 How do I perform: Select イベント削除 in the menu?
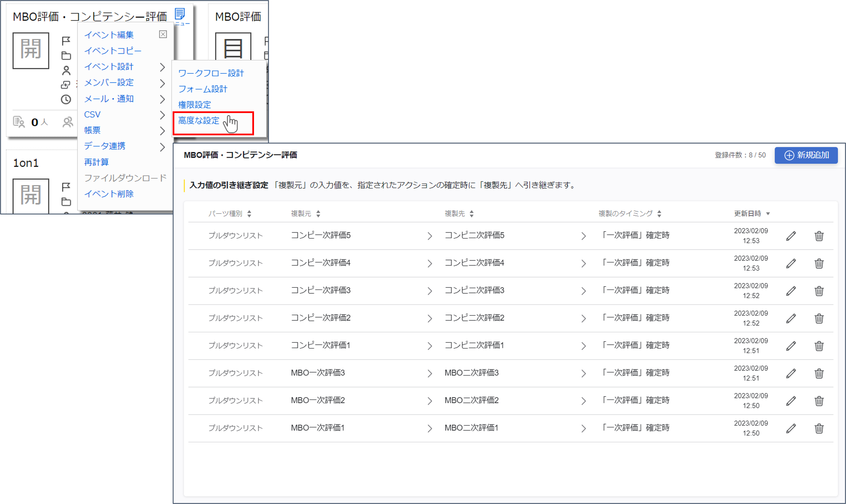109,194
